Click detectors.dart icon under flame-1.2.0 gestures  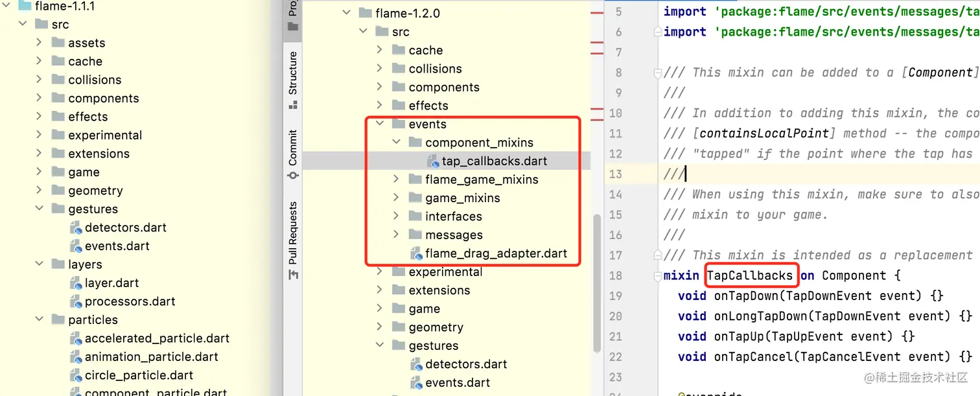[x=416, y=364]
